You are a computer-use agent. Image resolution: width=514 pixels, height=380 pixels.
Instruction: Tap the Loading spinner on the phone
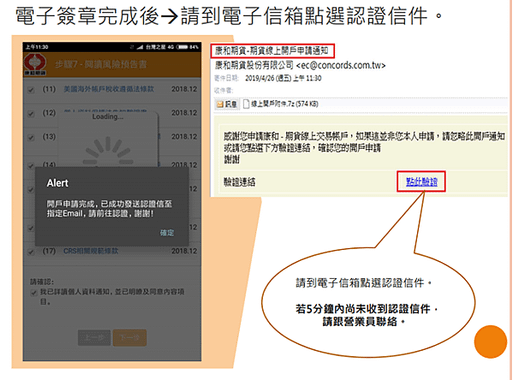pyautogui.click(x=108, y=151)
